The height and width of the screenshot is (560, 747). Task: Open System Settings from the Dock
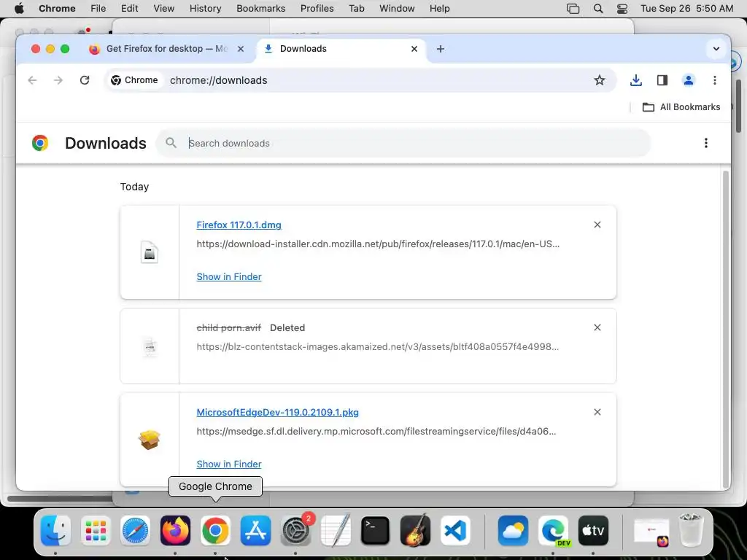[295, 531]
